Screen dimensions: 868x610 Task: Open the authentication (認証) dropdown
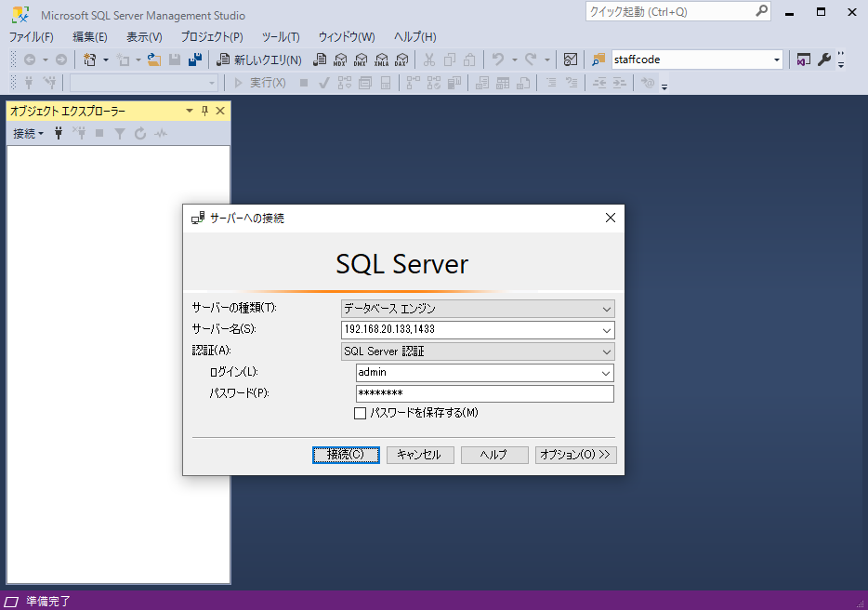[476, 351]
